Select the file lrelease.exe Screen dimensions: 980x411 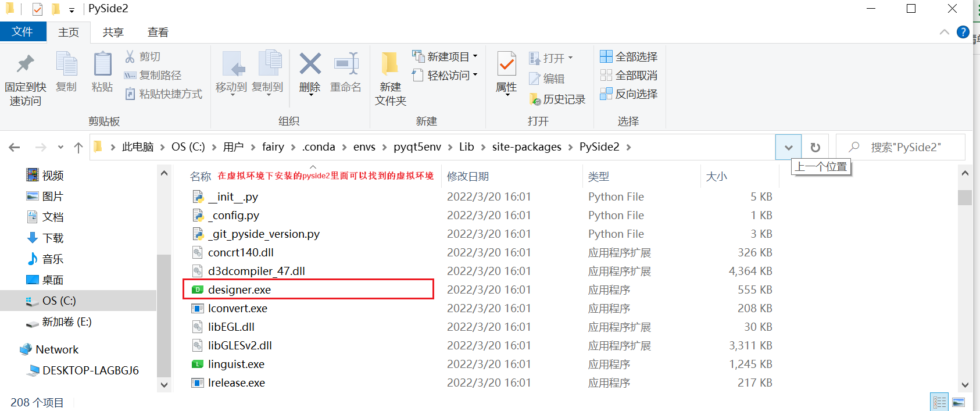237,383
